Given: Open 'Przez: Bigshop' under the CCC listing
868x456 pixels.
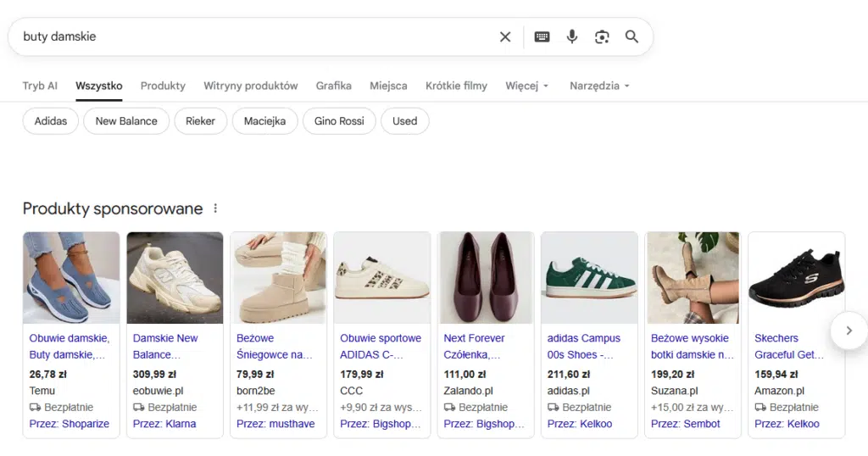Looking at the screenshot, I should (x=381, y=424).
